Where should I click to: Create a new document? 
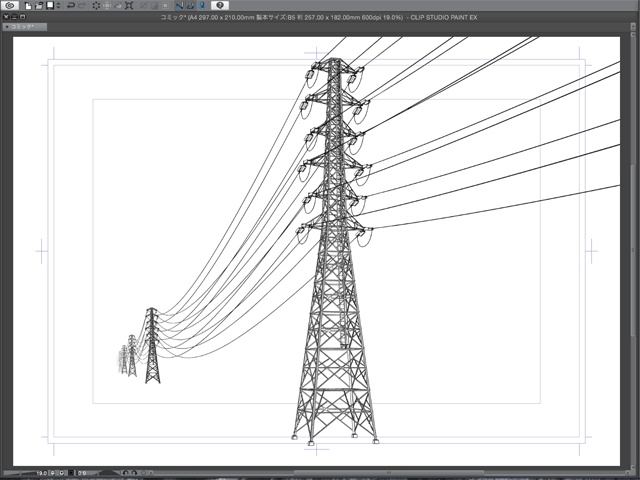(28, 6)
